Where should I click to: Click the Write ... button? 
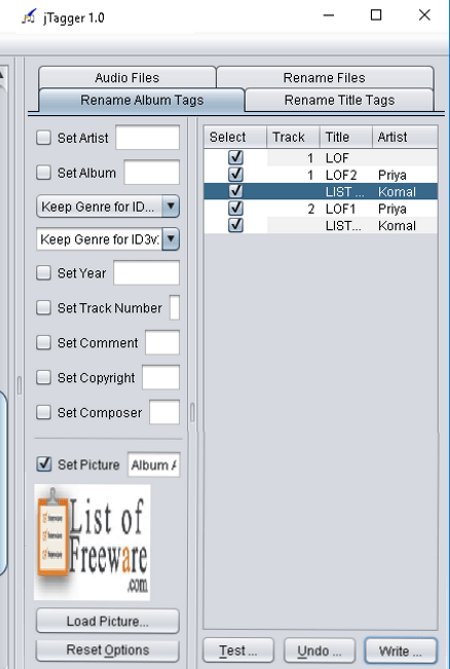tap(401, 651)
